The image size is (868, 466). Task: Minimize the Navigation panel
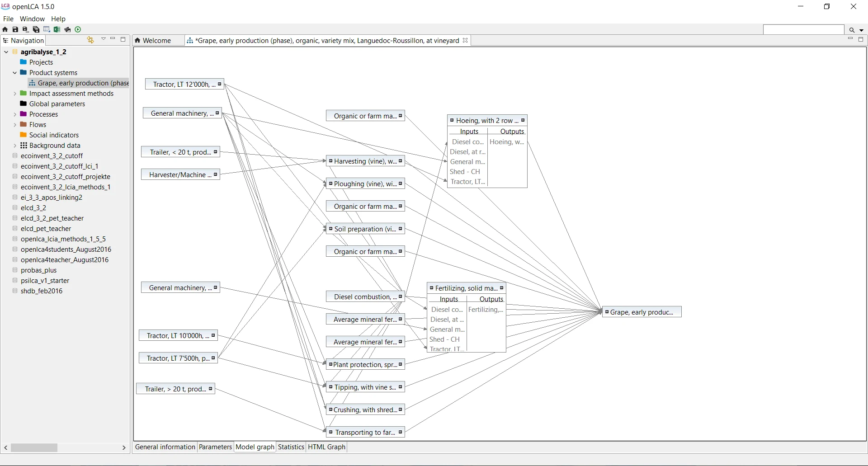point(113,39)
